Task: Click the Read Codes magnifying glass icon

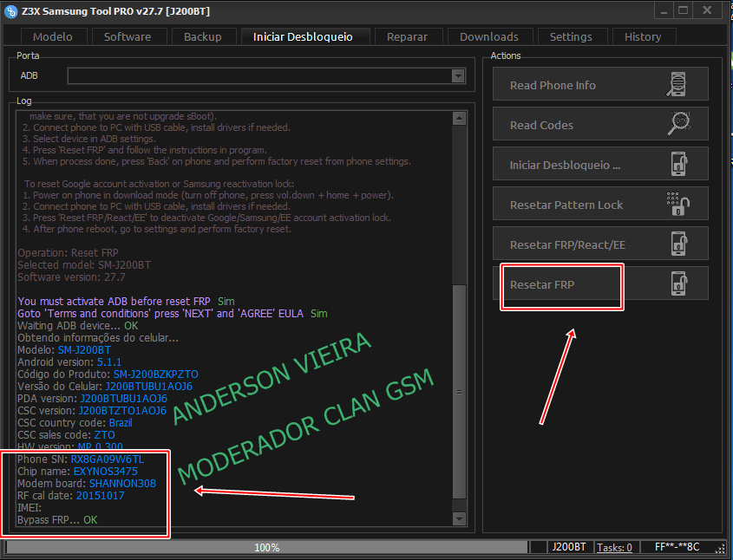Action: tap(678, 124)
